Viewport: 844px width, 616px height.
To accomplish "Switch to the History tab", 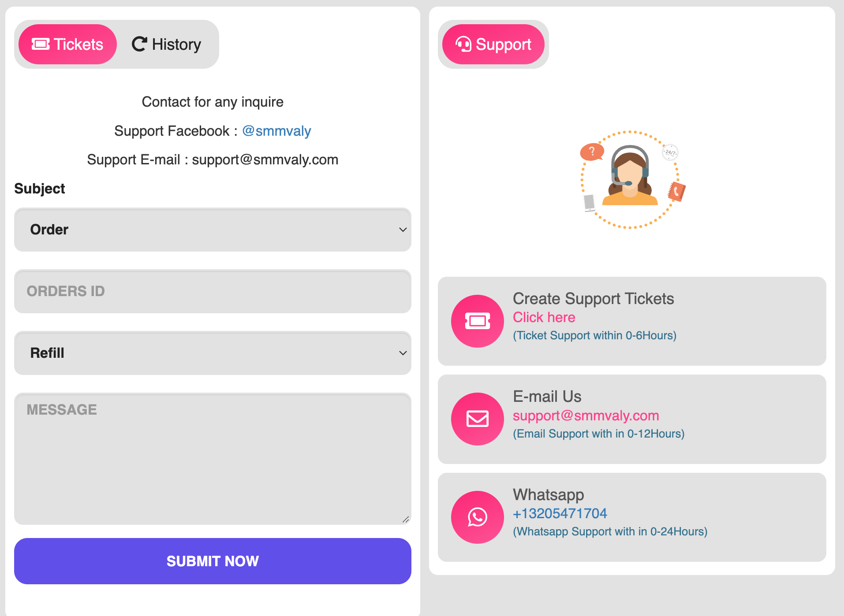I will pyautogui.click(x=167, y=44).
